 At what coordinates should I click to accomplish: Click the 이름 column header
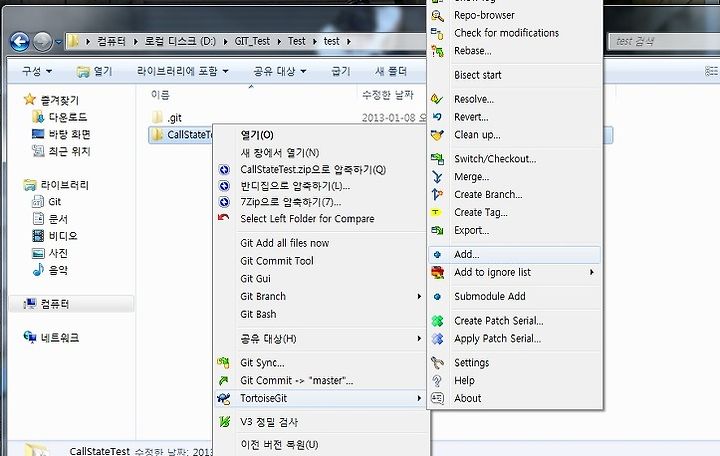[160, 95]
